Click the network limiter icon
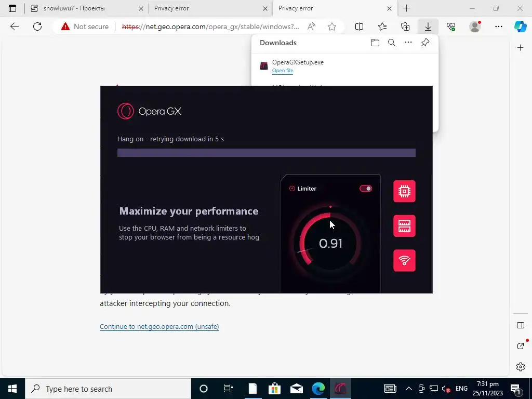The image size is (532, 399). point(404,261)
